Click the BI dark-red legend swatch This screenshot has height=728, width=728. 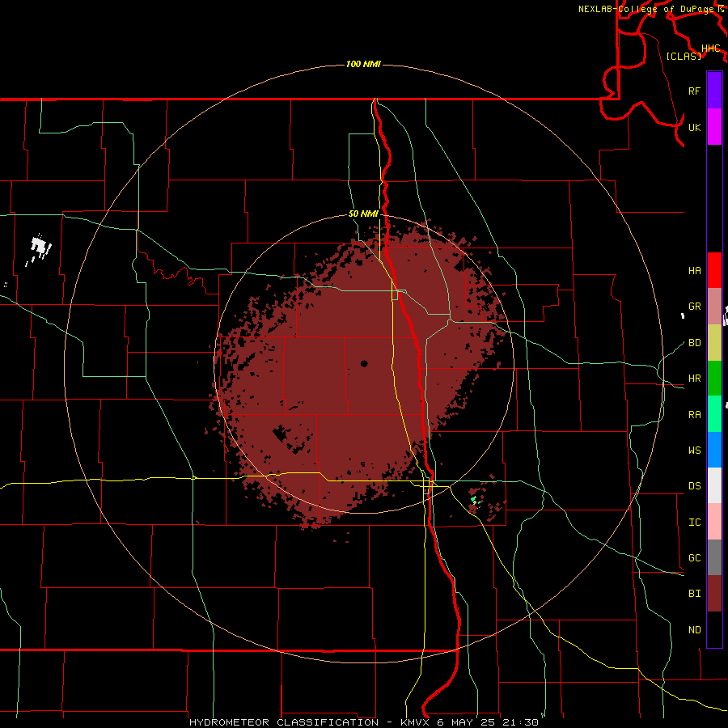[714, 594]
